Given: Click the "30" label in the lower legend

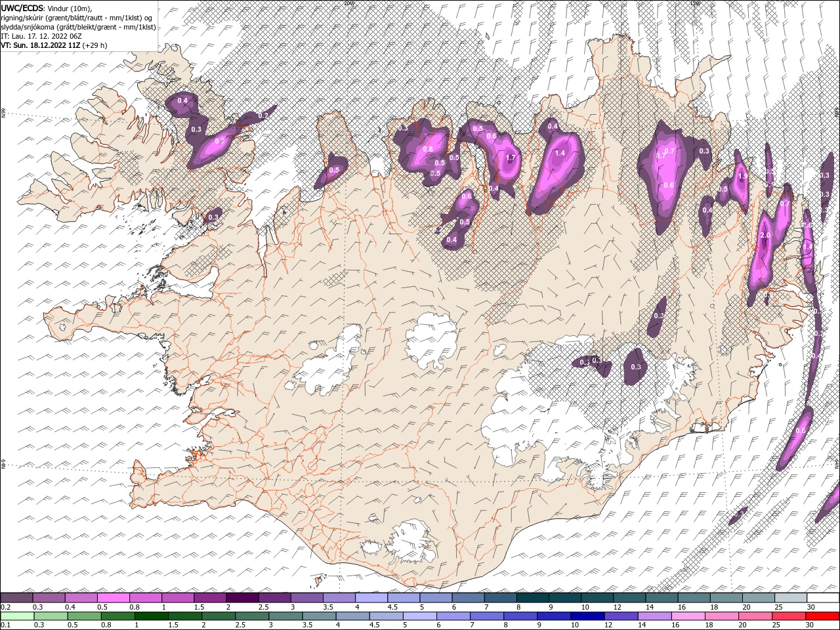Looking at the screenshot, I should tap(811, 625).
